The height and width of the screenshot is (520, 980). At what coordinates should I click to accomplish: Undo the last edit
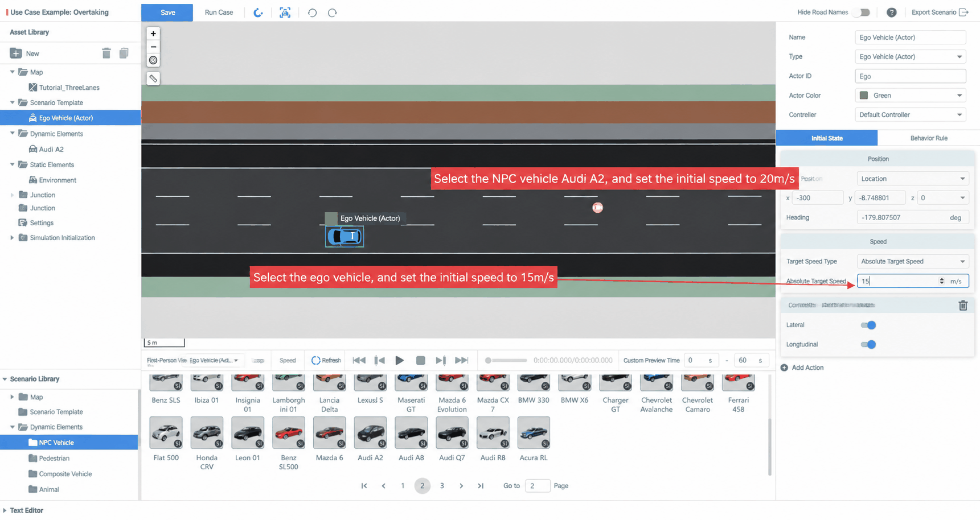(x=312, y=13)
